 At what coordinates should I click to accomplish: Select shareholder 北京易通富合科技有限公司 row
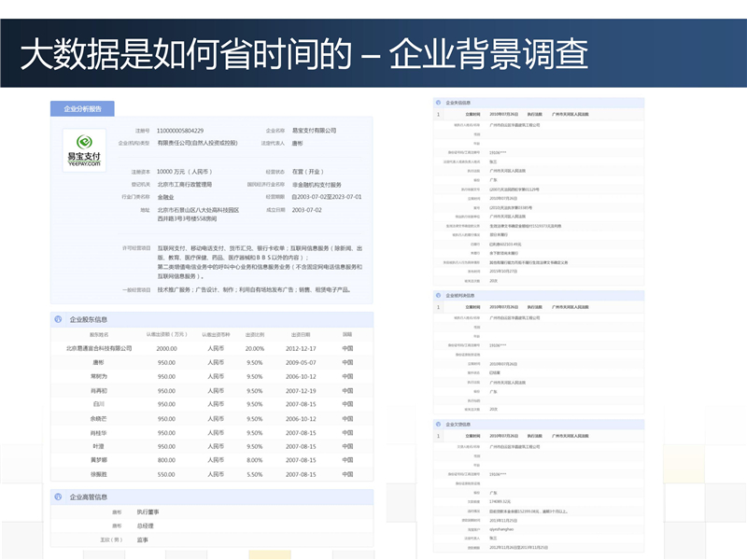coord(99,348)
